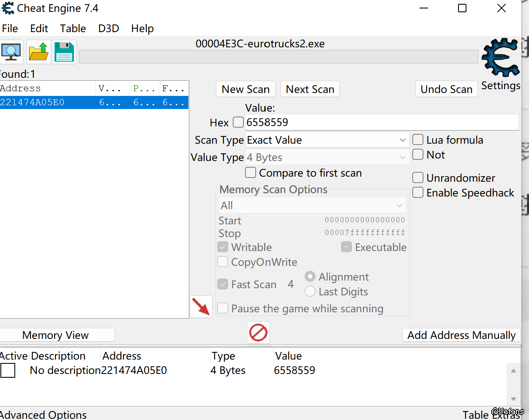Open the Scan Type dropdown
The height and width of the screenshot is (420, 529).
point(327,140)
